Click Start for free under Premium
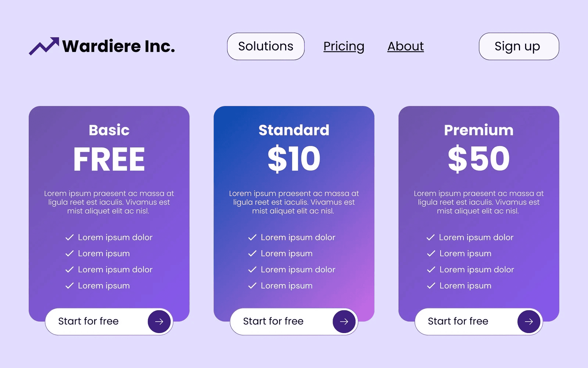588x368 pixels. tap(458, 321)
